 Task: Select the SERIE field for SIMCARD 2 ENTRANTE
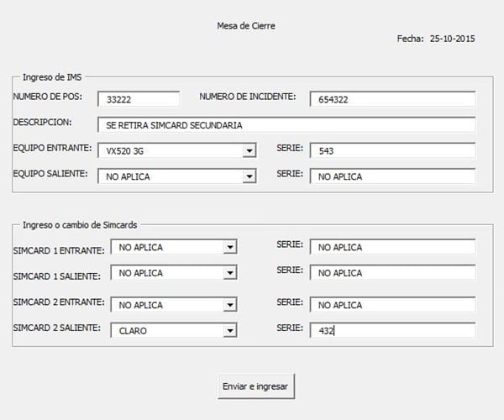(x=391, y=305)
